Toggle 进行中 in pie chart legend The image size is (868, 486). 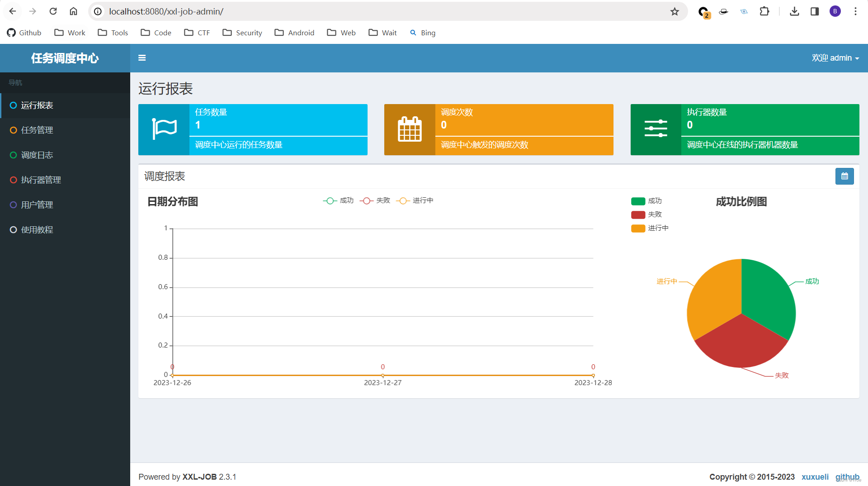pyautogui.click(x=650, y=228)
